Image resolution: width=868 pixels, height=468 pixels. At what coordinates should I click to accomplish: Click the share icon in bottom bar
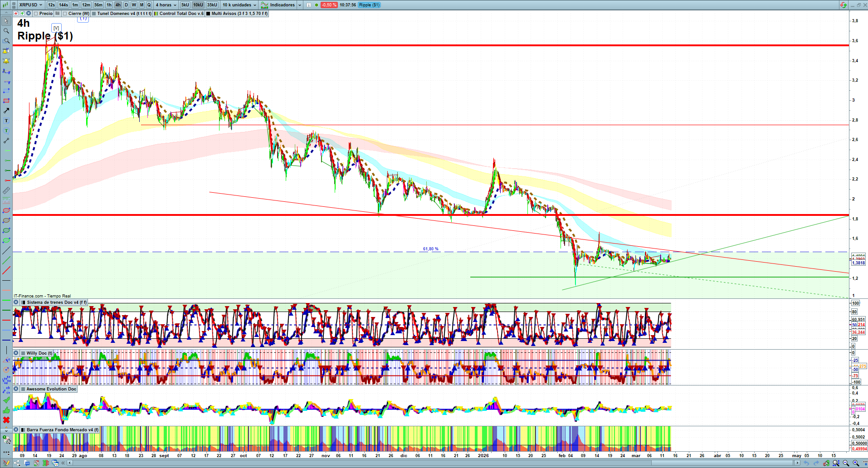[x=17, y=463]
